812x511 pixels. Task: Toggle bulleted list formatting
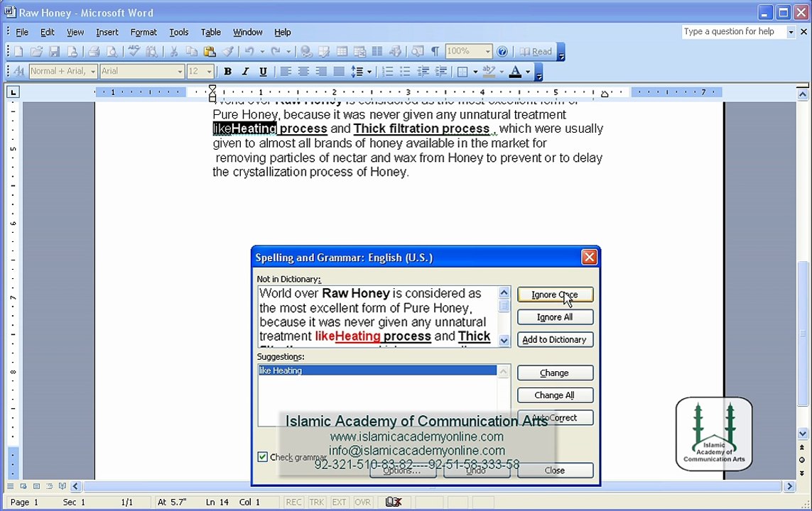406,72
